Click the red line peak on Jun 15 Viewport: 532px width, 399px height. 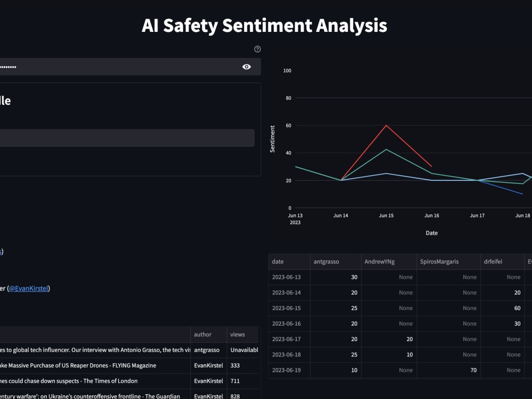click(386, 126)
